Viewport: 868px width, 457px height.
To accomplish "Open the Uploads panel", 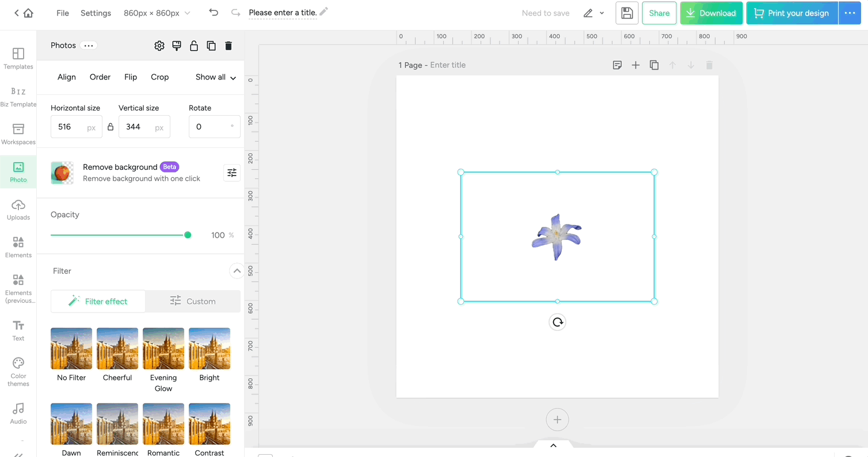I will tap(18, 209).
